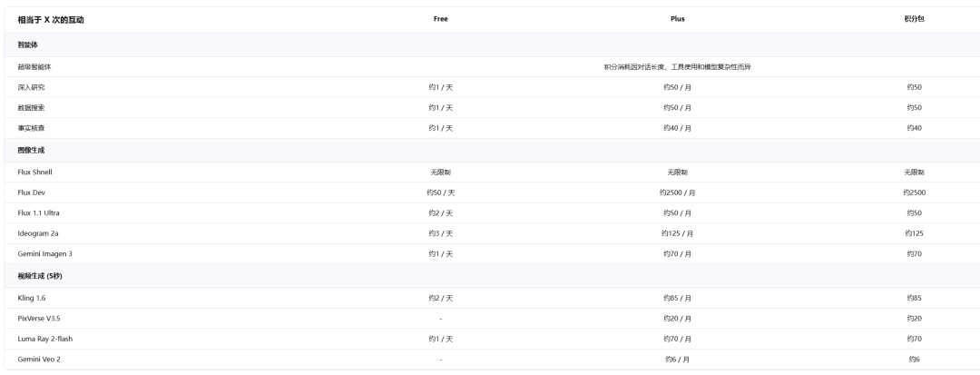
Task: Select the 'Kling 1.6' row label
Action: tap(31, 298)
